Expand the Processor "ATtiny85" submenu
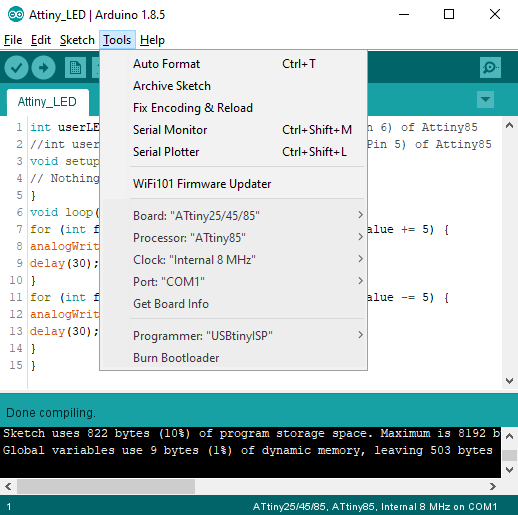 pos(247,237)
